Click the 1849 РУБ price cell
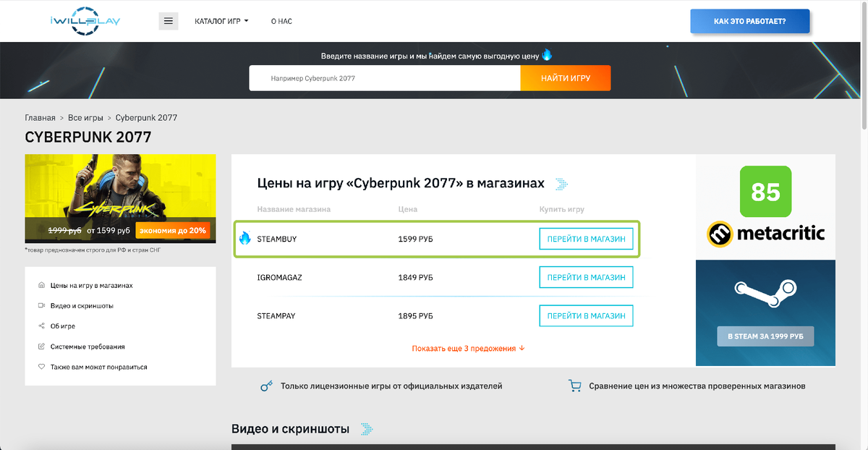Screen dimensions: 868x450 (416, 277)
